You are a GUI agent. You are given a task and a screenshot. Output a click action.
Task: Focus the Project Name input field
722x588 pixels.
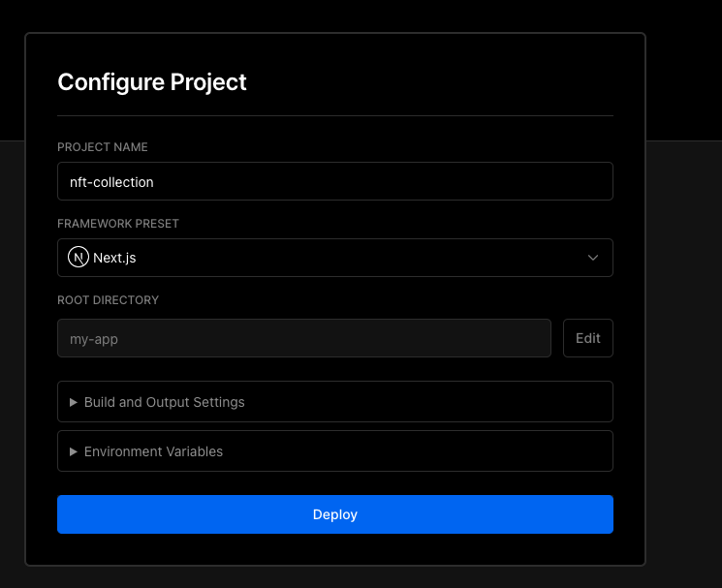coord(335,181)
